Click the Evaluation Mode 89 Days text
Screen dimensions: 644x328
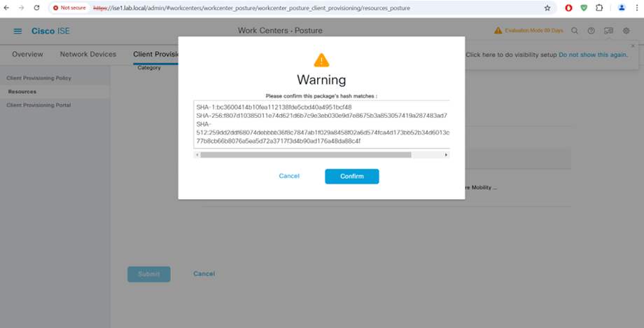tap(534, 30)
